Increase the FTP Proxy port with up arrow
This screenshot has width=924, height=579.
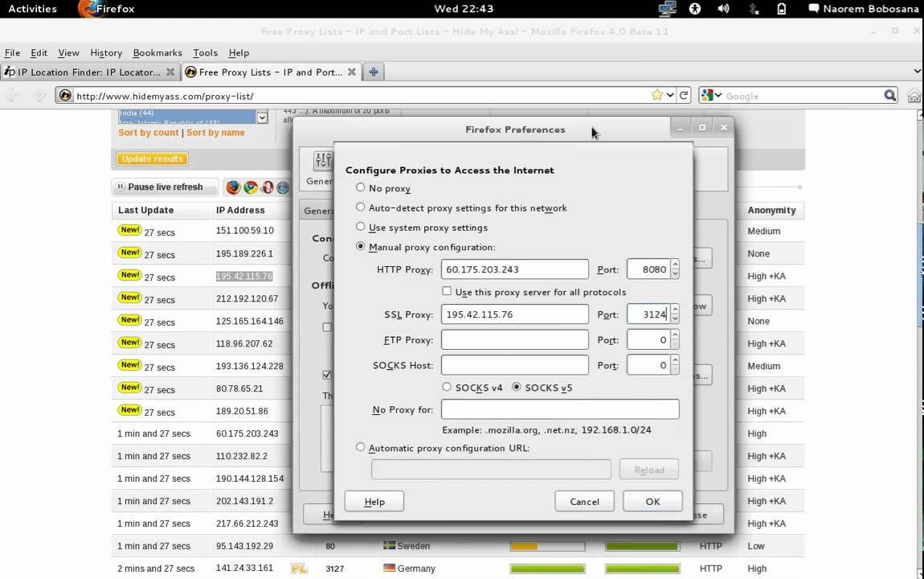pos(675,335)
